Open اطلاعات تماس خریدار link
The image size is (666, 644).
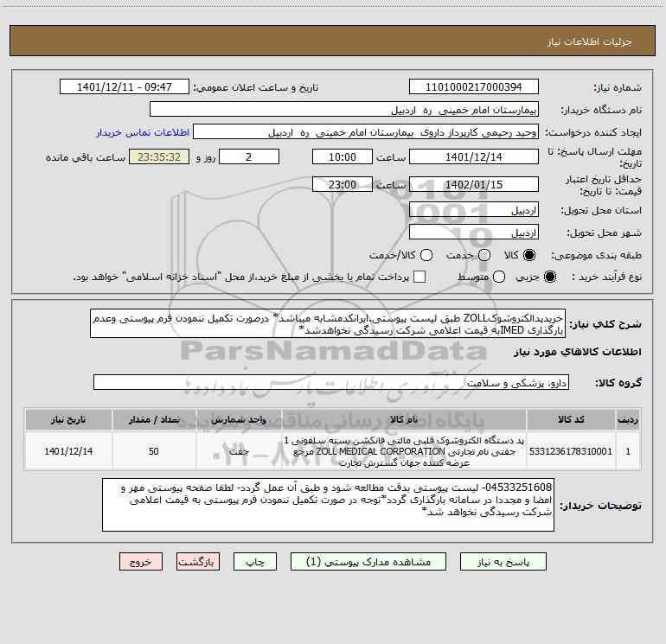tap(143, 132)
